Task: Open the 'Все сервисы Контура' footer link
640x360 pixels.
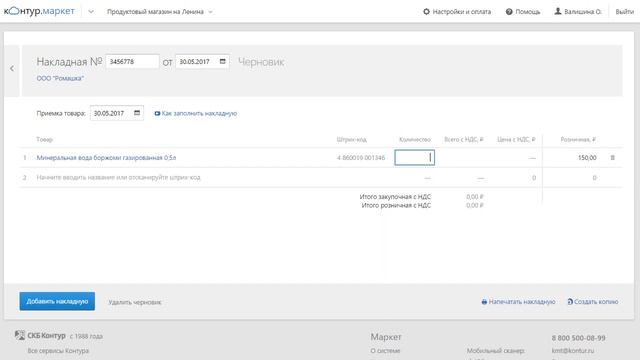Action: click(58, 351)
